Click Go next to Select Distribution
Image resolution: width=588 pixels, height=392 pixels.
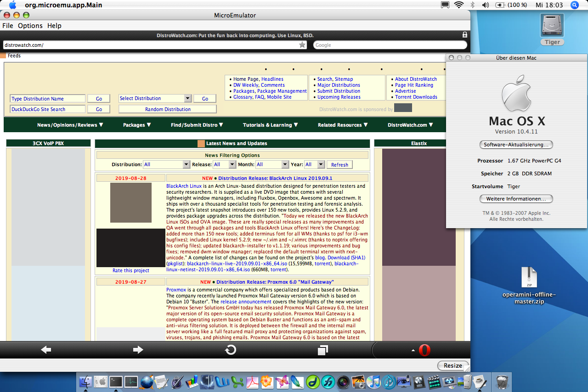tap(205, 98)
